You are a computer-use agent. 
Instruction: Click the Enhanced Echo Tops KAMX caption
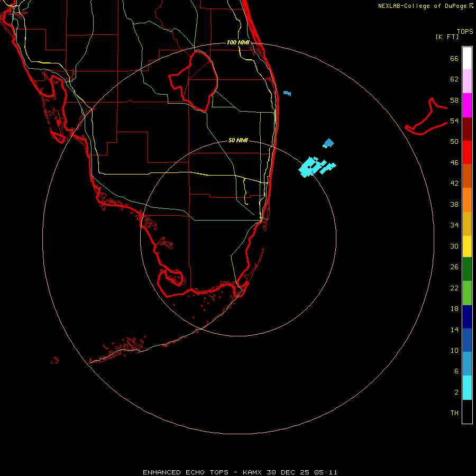point(240,472)
